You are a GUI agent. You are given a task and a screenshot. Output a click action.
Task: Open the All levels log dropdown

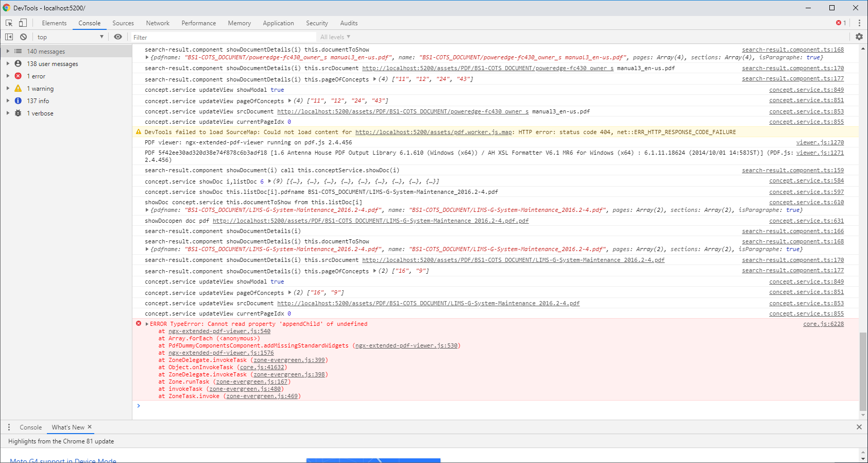click(x=335, y=37)
